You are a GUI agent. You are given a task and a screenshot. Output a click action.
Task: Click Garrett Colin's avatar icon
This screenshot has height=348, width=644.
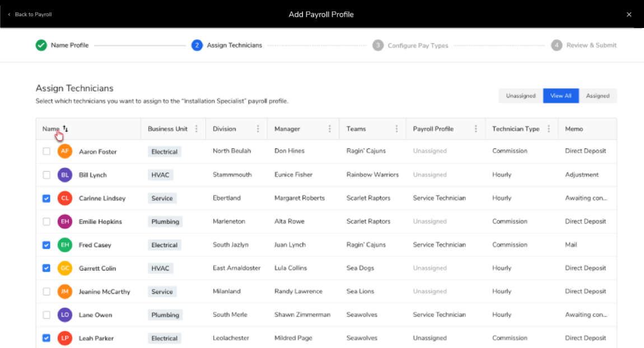(64, 268)
